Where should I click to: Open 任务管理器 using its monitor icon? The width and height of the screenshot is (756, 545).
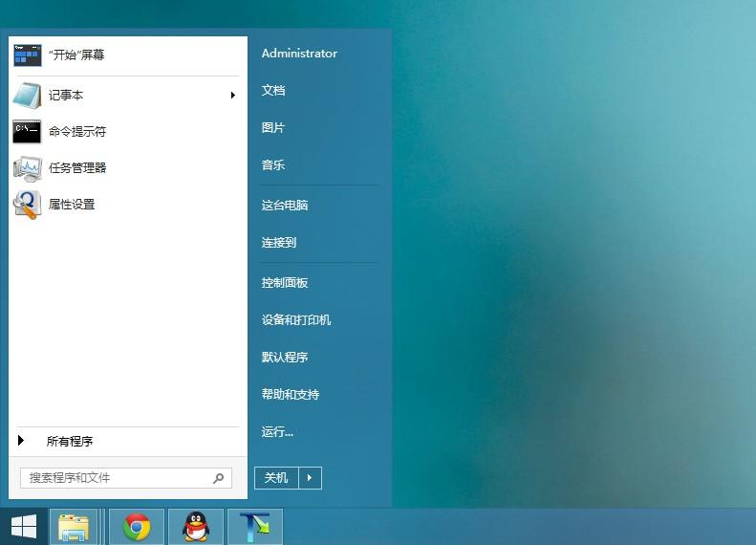28,168
